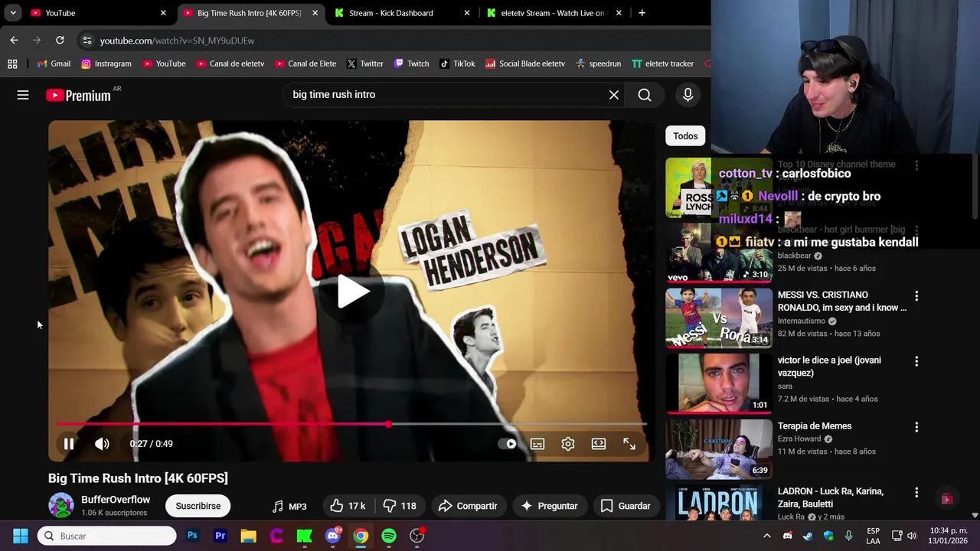Open the tab search dropdown arrow
This screenshot has height=551, width=980.
(13, 13)
